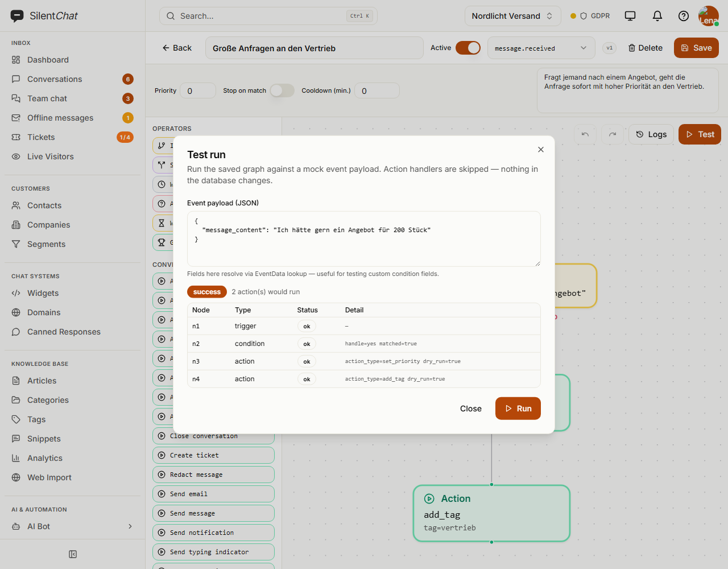The height and width of the screenshot is (569, 728).
Task: Toggle the Active switch off
Action: point(468,48)
